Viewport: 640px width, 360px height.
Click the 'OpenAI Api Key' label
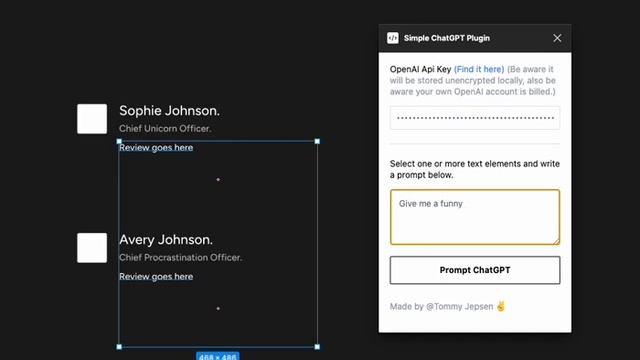pyautogui.click(x=420, y=69)
